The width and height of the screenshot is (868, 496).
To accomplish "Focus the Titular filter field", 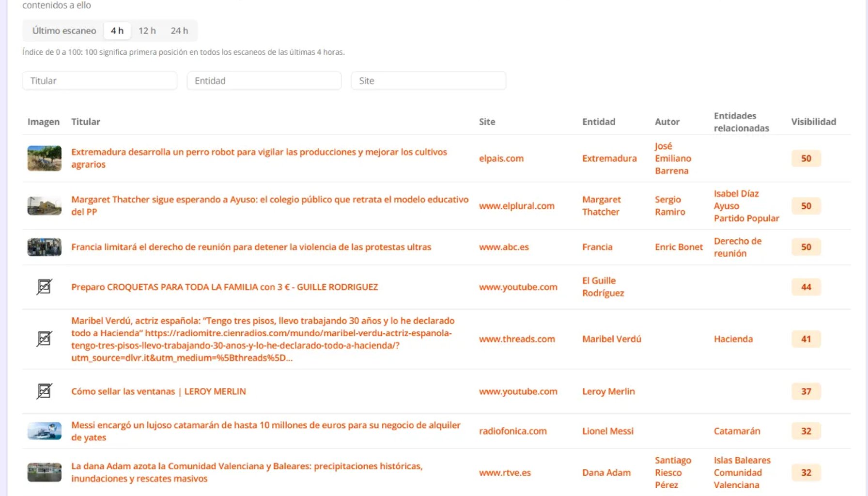I will pos(100,81).
